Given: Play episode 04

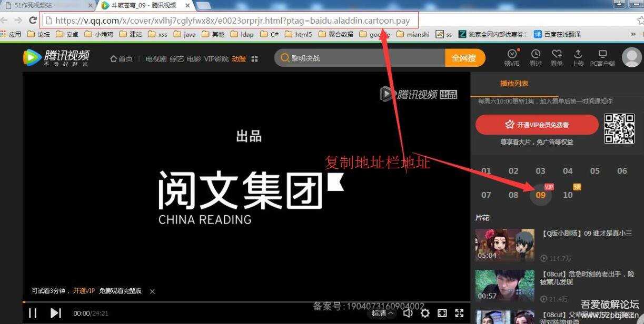Looking at the screenshot, I should tap(568, 171).
